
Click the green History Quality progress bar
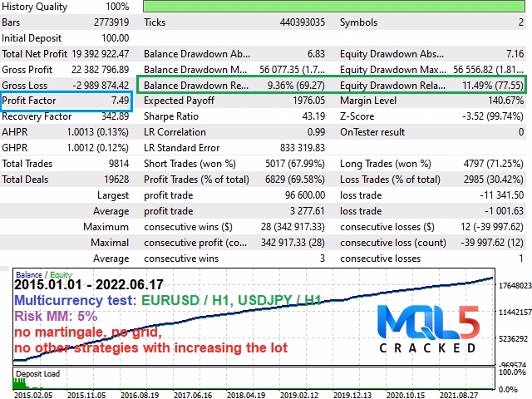pyautogui.click(x=335, y=7)
